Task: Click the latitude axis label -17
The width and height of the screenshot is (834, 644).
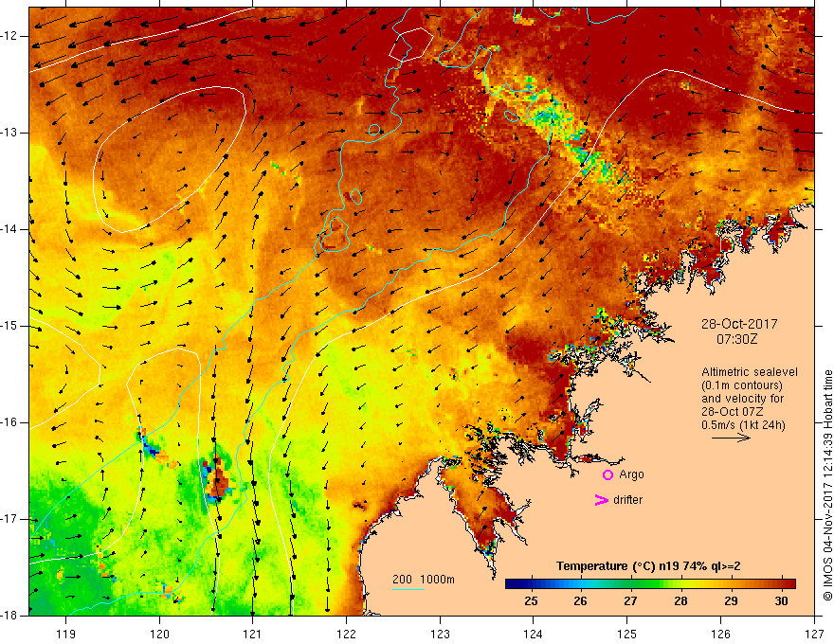Action: point(10,519)
